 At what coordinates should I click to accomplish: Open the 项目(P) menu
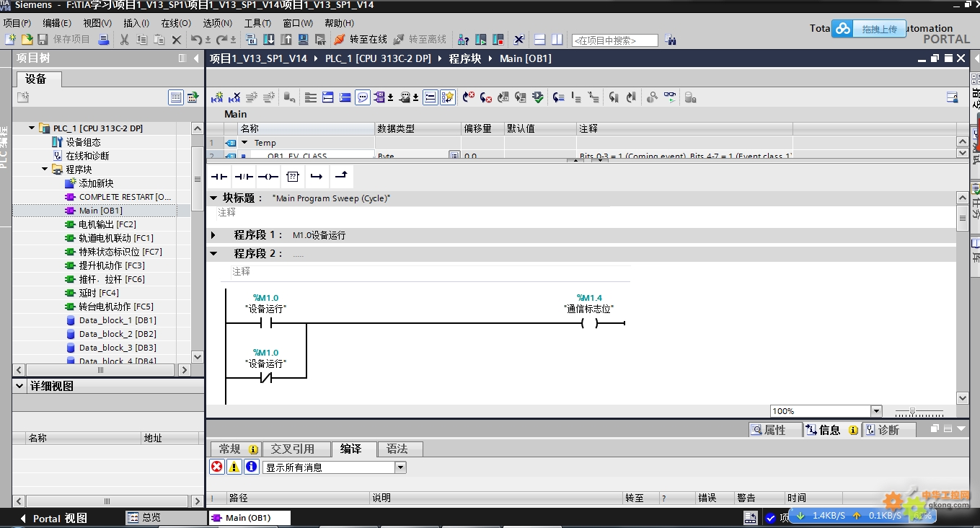tap(17, 23)
